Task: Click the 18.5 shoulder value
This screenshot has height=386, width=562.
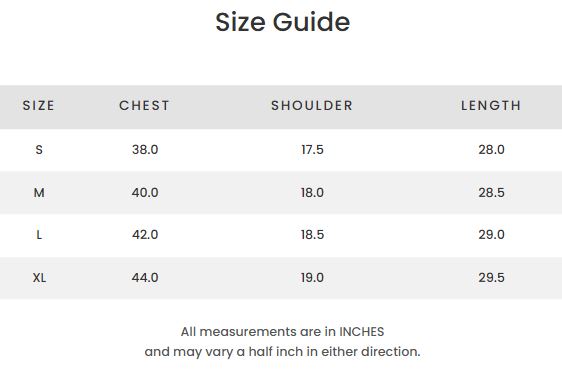Action: (x=312, y=235)
